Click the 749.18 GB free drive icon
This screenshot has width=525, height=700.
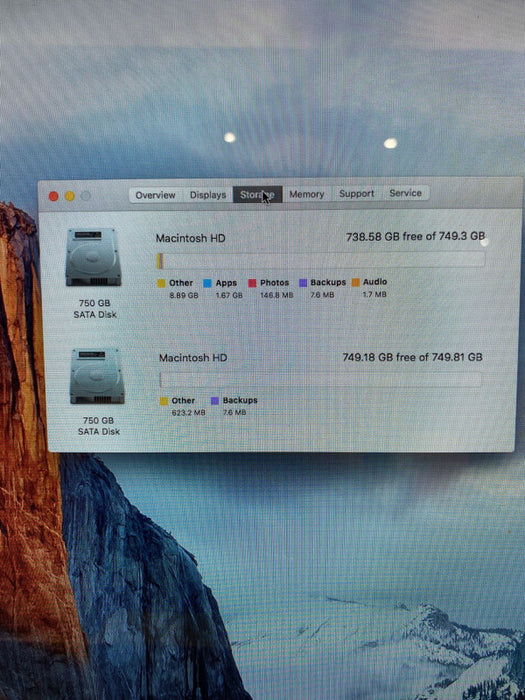pyautogui.click(x=97, y=376)
